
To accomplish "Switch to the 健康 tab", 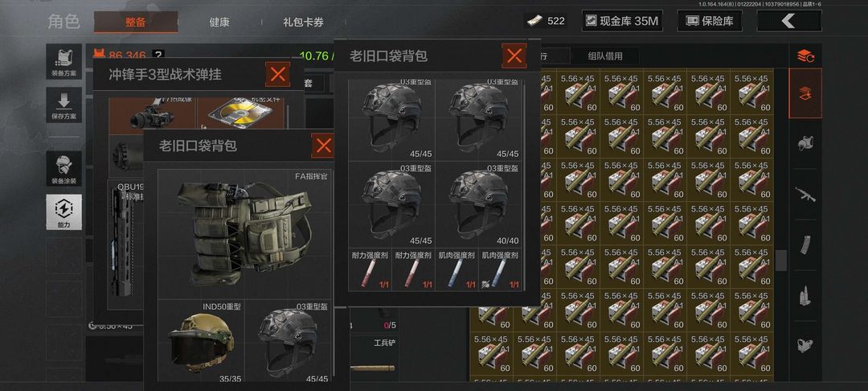I will point(219,23).
